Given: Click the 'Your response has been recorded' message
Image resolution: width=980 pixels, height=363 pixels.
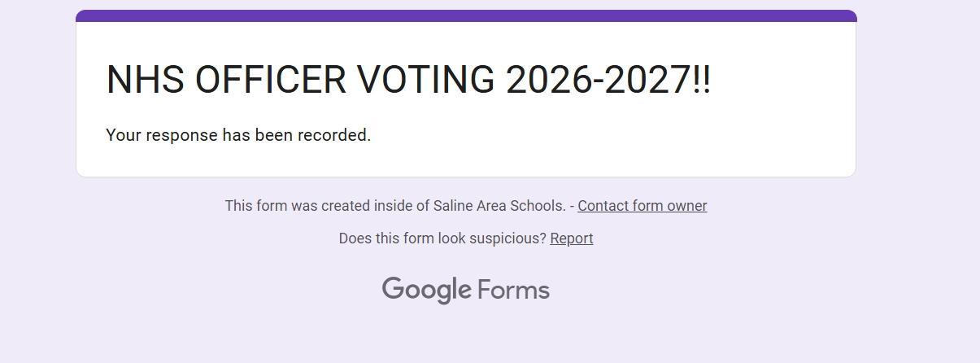Looking at the screenshot, I should (238, 135).
